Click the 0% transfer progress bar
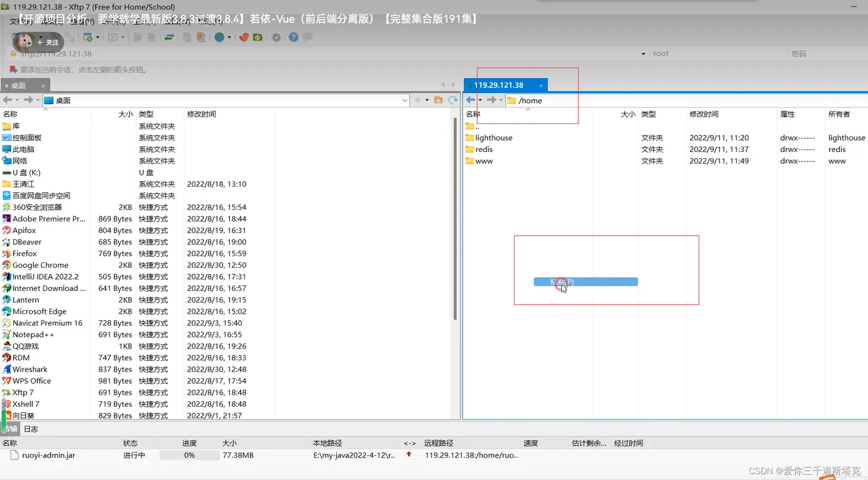 click(x=189, y=455)
